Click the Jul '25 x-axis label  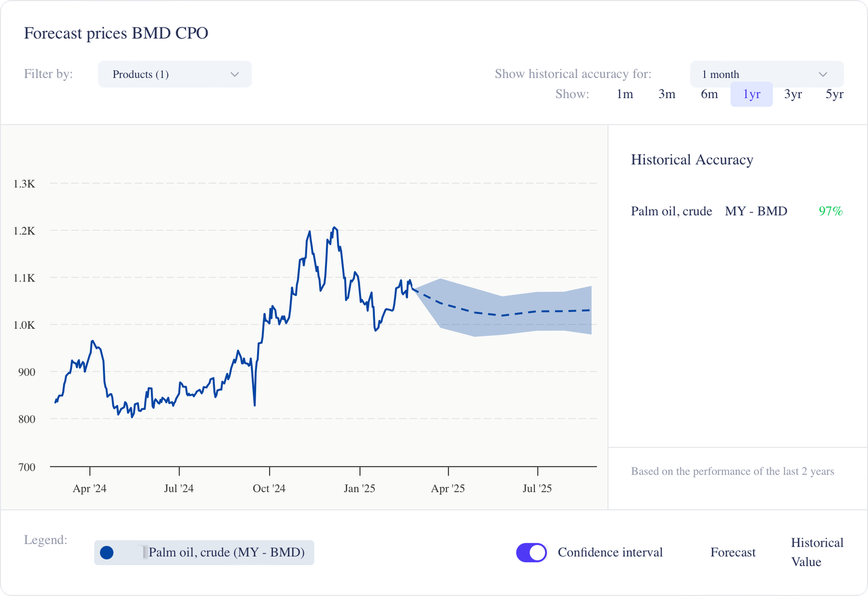[537, 489]
